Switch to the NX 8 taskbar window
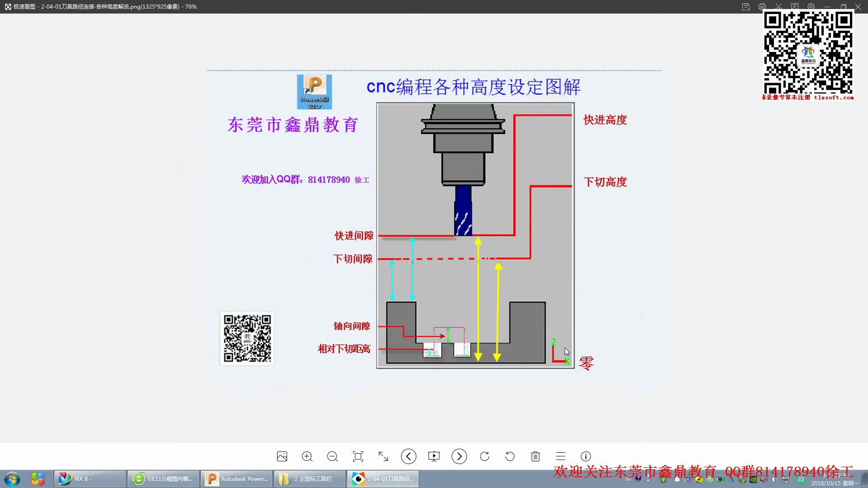Viewport: 868px width, 488px height. point(90,479)
